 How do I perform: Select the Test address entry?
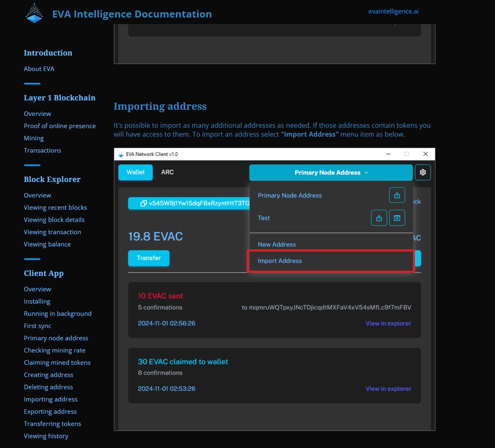[x=264, y=218]
